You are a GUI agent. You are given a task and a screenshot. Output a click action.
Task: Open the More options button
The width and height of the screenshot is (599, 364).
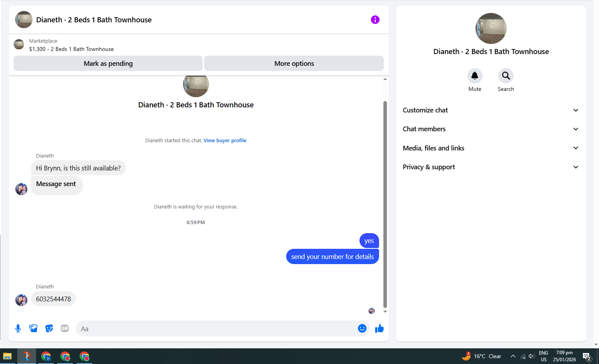(294, 63)
